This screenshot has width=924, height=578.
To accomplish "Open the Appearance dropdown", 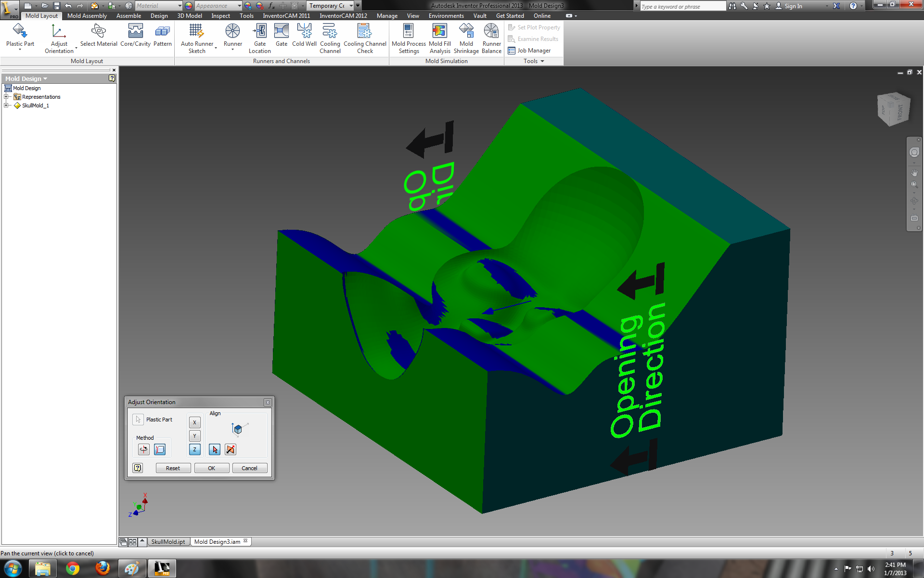I will 240,6.
